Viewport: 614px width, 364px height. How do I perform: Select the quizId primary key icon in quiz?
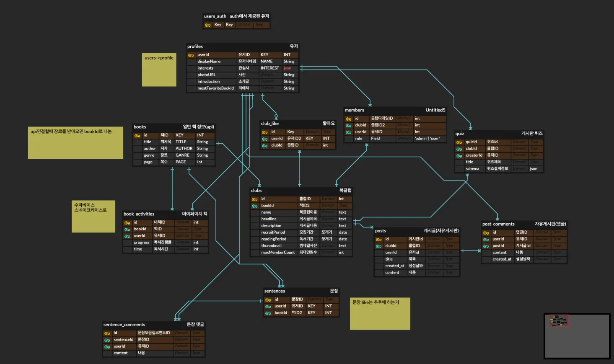[459, 142]
